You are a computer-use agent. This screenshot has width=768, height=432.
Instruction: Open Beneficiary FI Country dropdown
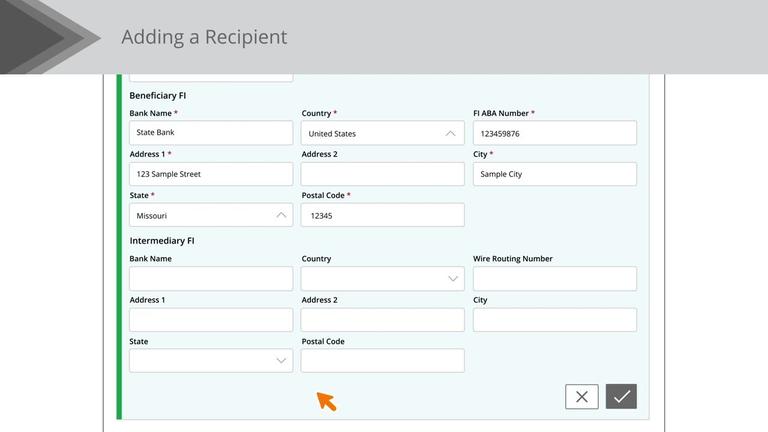(382, 133)
